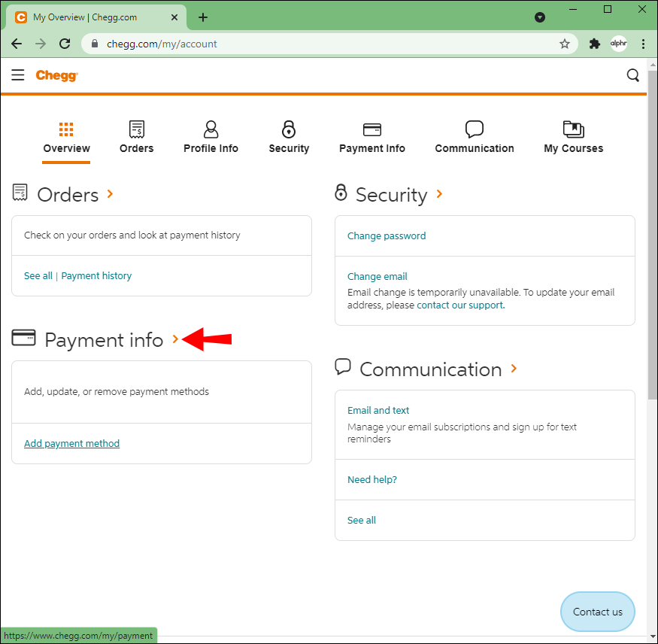
Task: Bookmark this page with the star icon
Action: (565, 44)
